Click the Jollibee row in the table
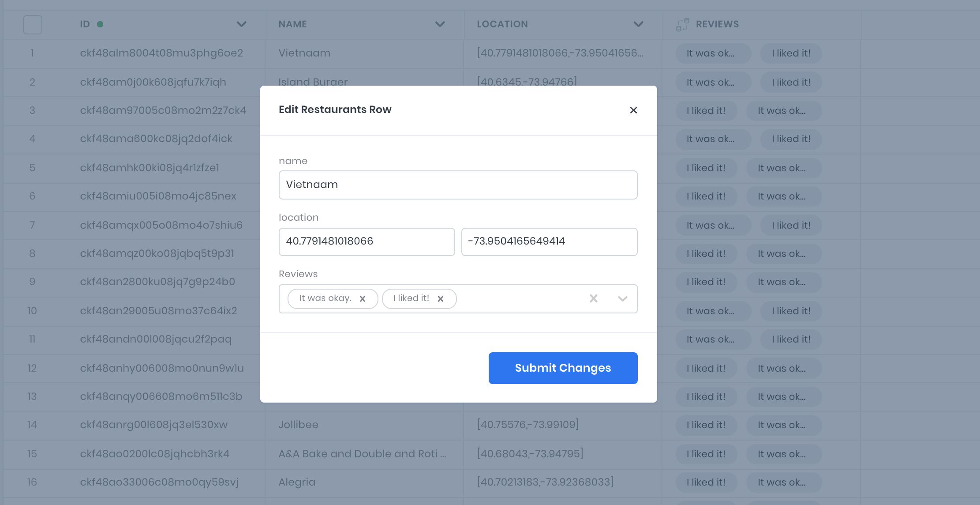 [299, 425]
